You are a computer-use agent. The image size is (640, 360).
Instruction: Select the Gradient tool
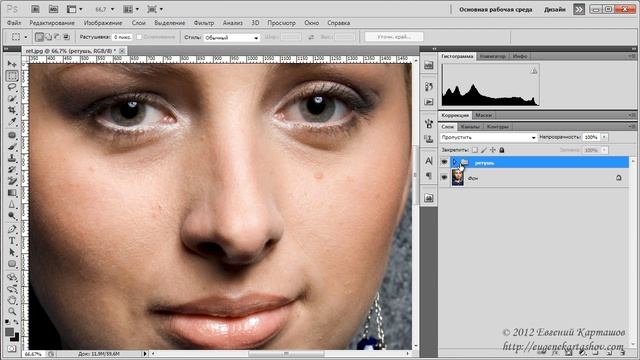pyautogui.click(x=12, y=193)
